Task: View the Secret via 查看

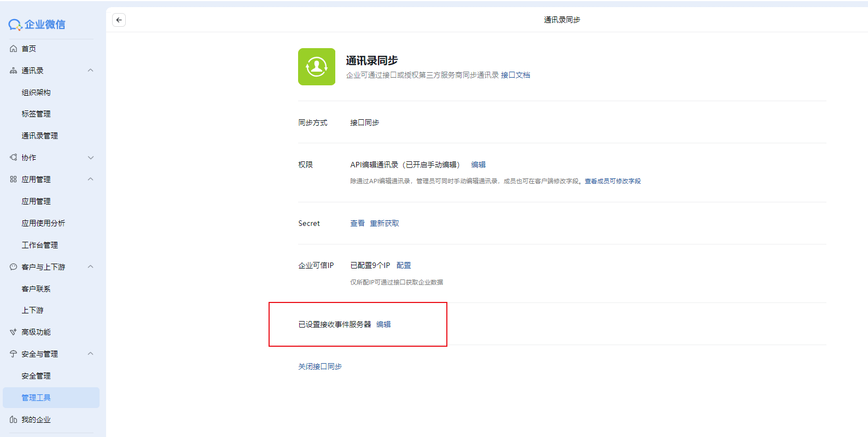Action: [x=357, y=223]
